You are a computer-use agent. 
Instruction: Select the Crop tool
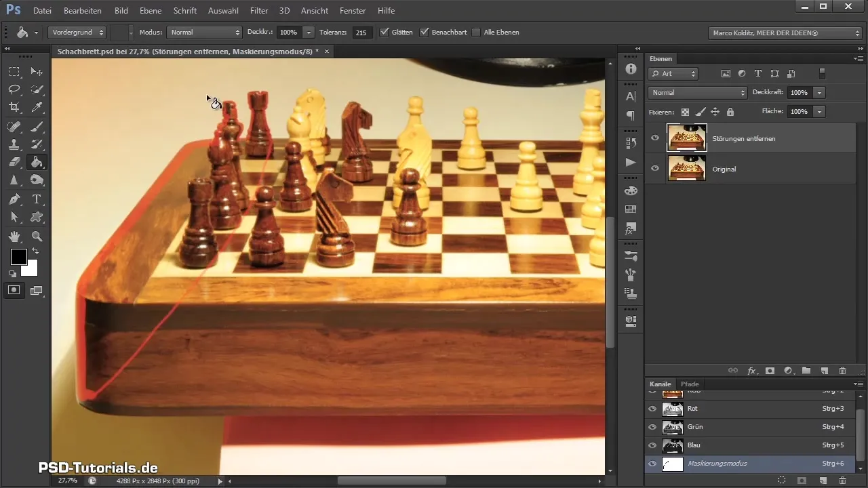(14, 107)
